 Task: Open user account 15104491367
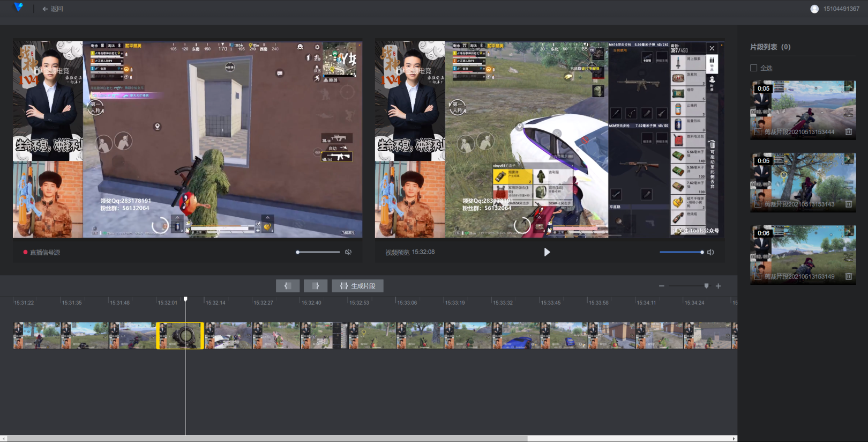point(841,9)
